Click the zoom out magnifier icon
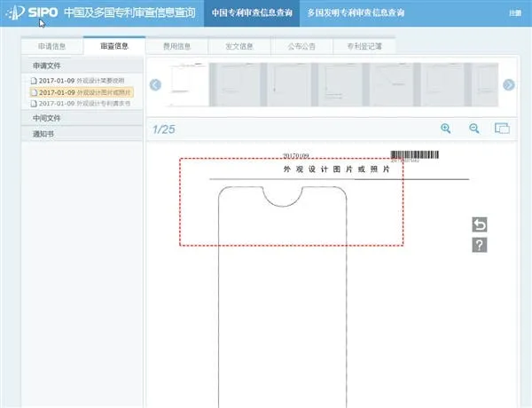532x408 pixels. tap(474, 129)
